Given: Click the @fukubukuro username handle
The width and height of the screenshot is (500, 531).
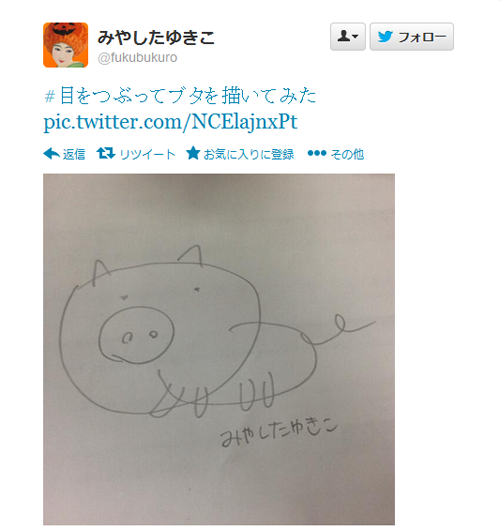Looking at the screenshot, I should 137,58.
